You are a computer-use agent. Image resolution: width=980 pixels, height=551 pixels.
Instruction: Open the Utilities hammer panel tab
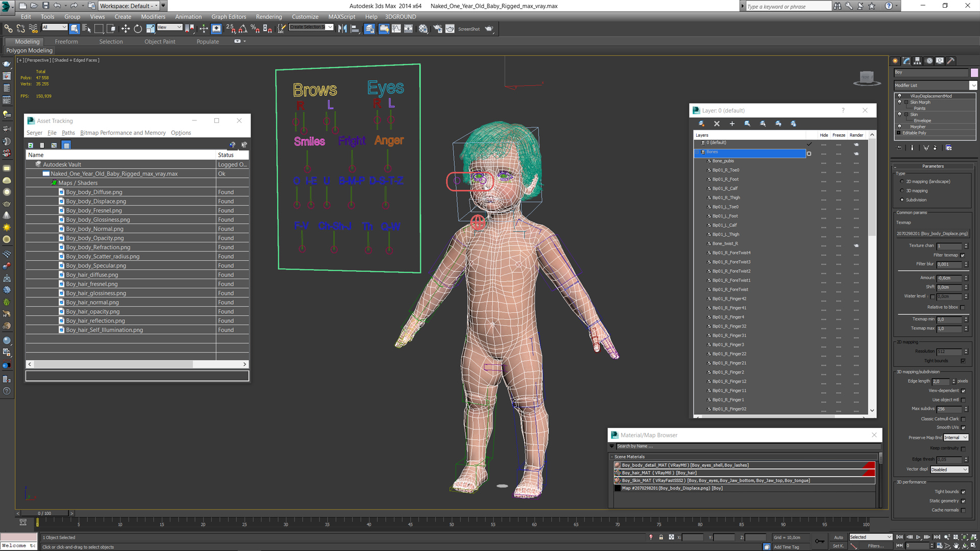click(x=951, y=61)
